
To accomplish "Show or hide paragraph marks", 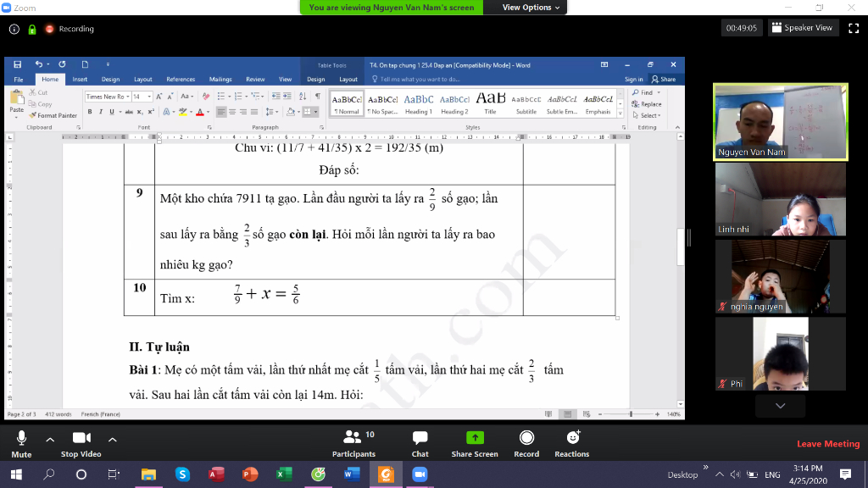I will (x=318, y=97).
